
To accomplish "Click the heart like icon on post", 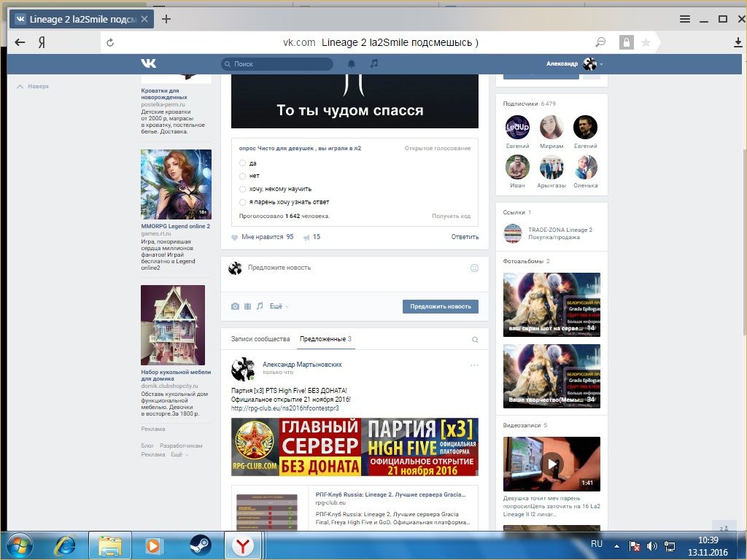I will point(234,237).
